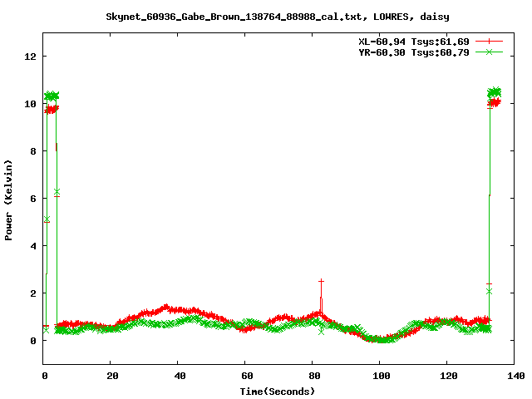The image size is (532, 399).
Task: Click the red calibration plateau at plot end
Action: [494, 102]
